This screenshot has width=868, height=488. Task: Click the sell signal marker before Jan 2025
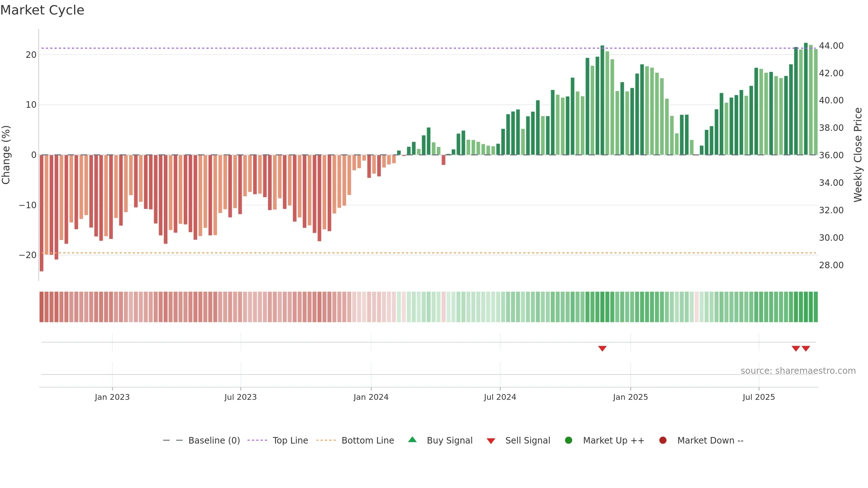(x=602, y=348)
